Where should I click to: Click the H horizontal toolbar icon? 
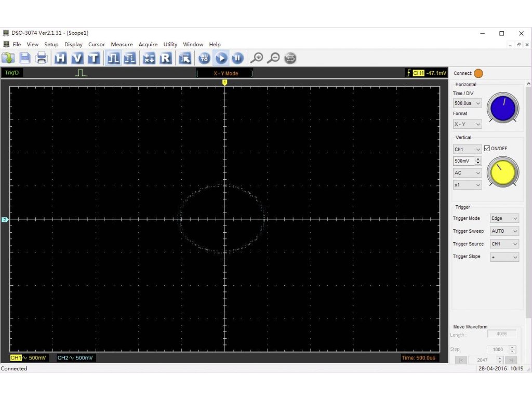pyautogui.click(x=61, y=58)
